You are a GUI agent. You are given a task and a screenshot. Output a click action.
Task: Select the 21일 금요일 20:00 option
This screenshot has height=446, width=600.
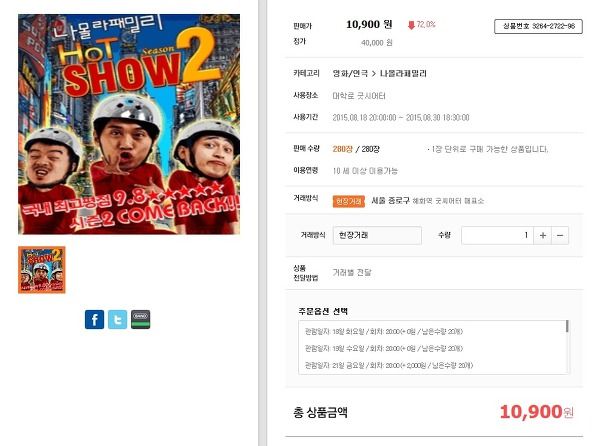click(x=389, y=365)
